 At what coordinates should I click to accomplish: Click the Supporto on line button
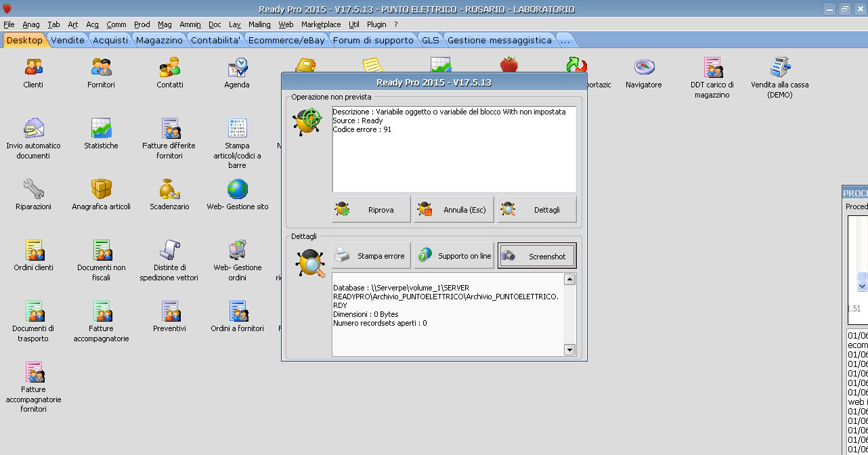pyautogui.click(x=454, y=256)
